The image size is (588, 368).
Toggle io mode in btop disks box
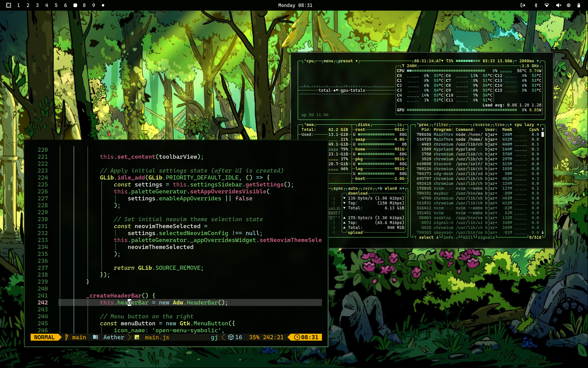399,125
